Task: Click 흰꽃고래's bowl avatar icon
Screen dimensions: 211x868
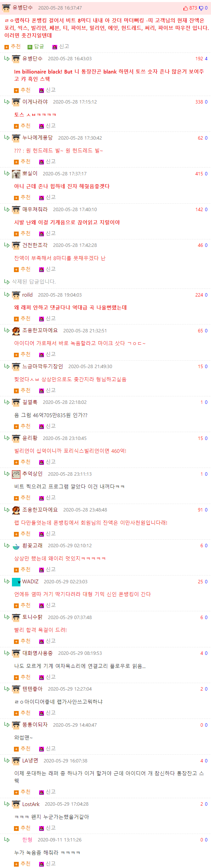Action: click(x=16, y=546)
